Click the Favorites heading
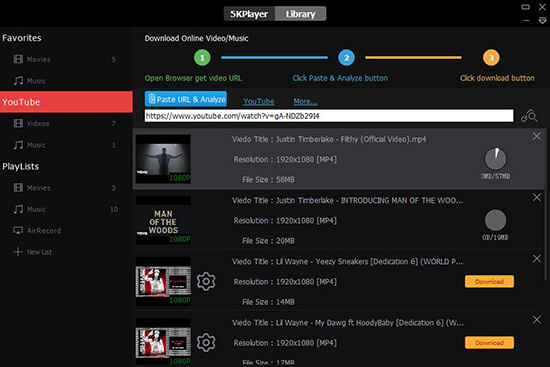Image resolution: width=550 pixels, height=367 pixels. point(22,38)
